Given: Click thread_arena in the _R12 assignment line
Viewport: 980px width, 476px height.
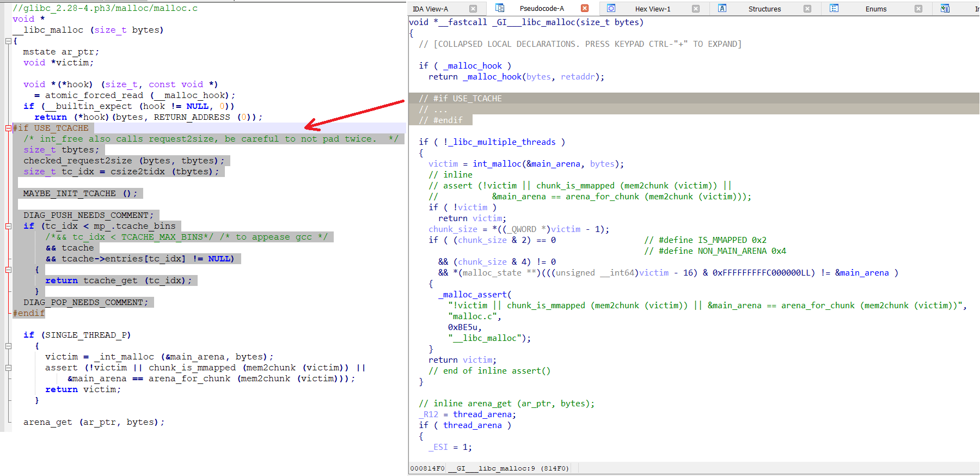Looking at the screenshot, I should point(484,414).
